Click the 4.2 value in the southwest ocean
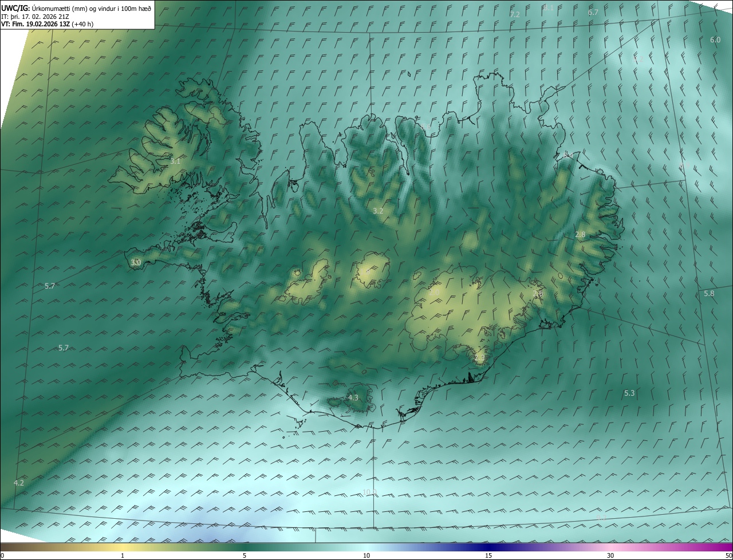This screenshot has width=733, height=560. click(x=19, y=483)
